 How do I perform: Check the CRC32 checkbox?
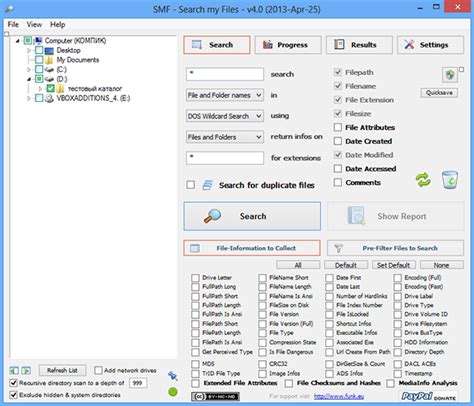coord(262,364)
